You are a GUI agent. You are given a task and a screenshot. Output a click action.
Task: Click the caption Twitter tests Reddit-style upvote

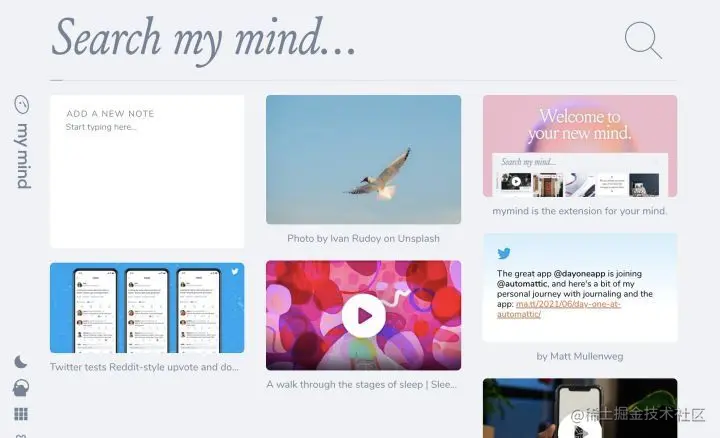point(144,367)
